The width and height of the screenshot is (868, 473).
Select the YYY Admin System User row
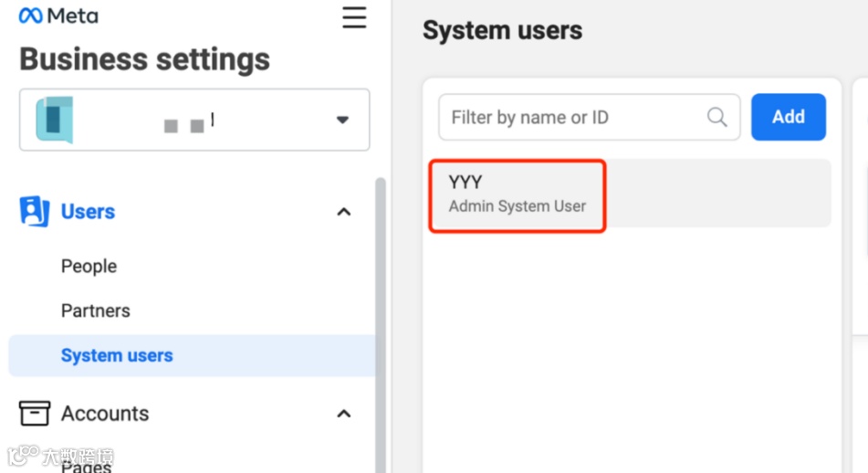coord(630,194)
